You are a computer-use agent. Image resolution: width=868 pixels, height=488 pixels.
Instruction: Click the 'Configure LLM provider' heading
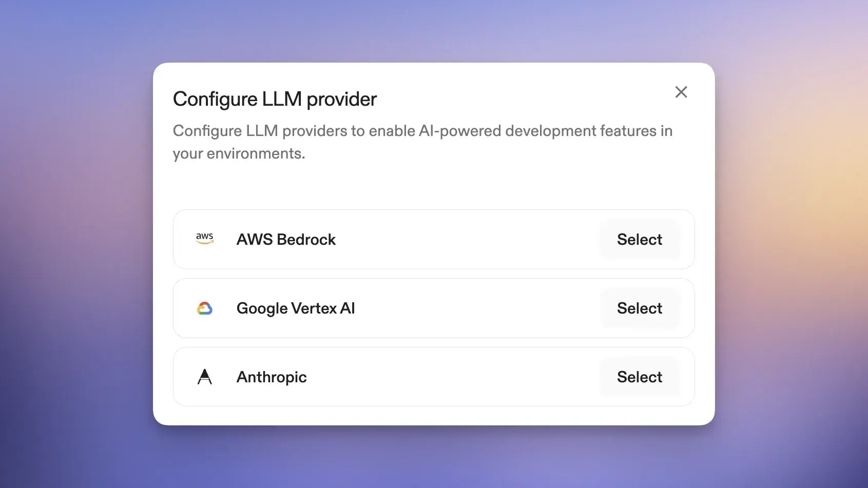(275, 99)
